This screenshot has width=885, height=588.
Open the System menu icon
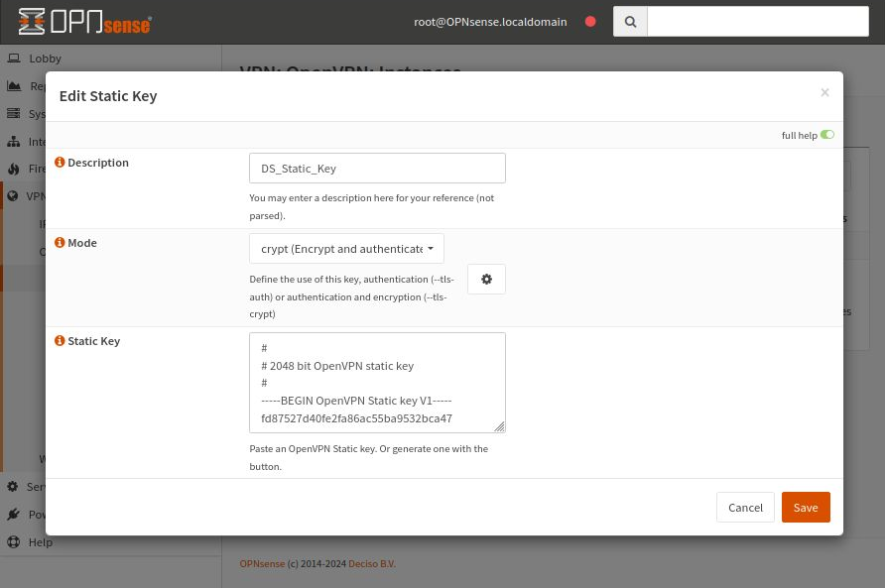[x=14, y=113]
